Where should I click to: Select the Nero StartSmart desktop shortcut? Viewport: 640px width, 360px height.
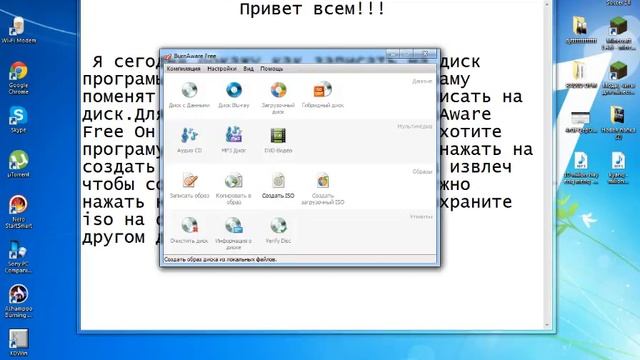tap(18, 212)
